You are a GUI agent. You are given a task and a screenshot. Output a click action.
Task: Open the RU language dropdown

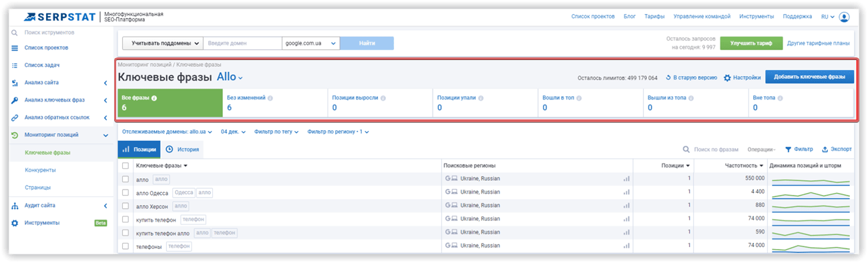(x=828, y=17)
